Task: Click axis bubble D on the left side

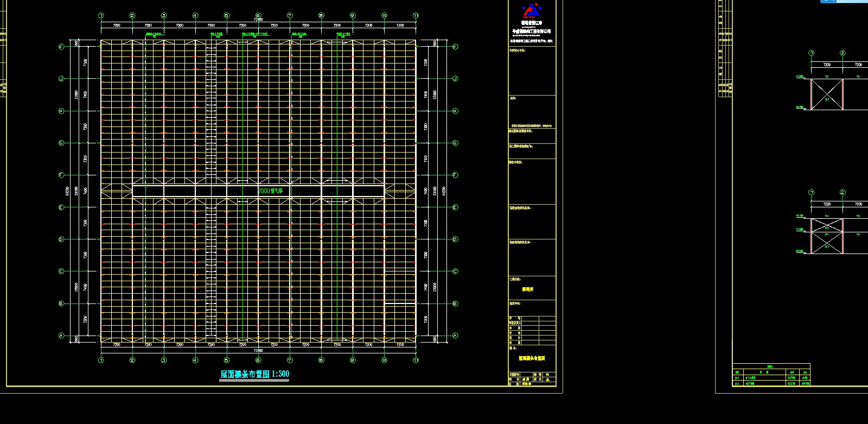Action: (x=61, y=239)
